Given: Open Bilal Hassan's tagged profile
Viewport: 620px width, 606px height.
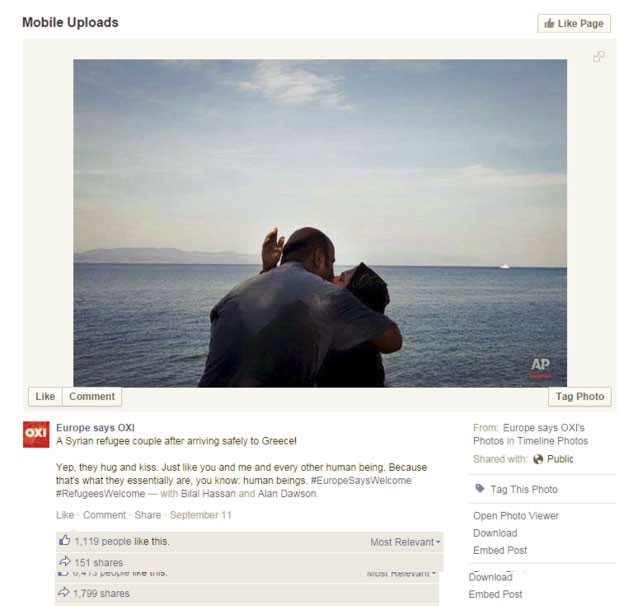Looking at the screenshot, I should pyautogui.click(x=208, y=494).
